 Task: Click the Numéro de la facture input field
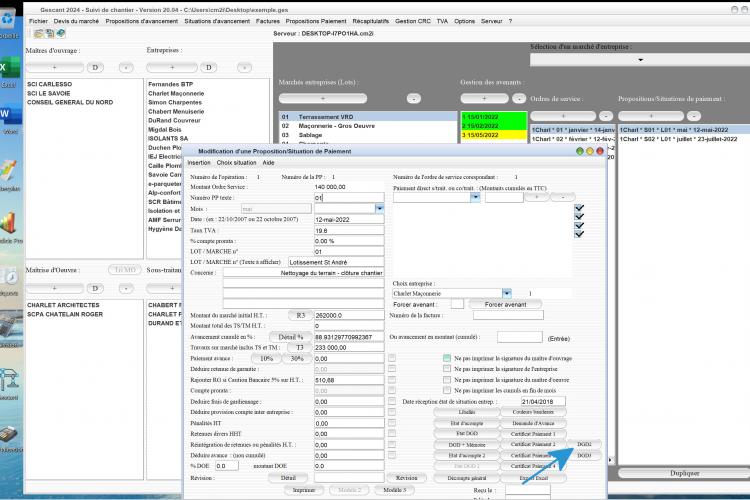(508, 315)
